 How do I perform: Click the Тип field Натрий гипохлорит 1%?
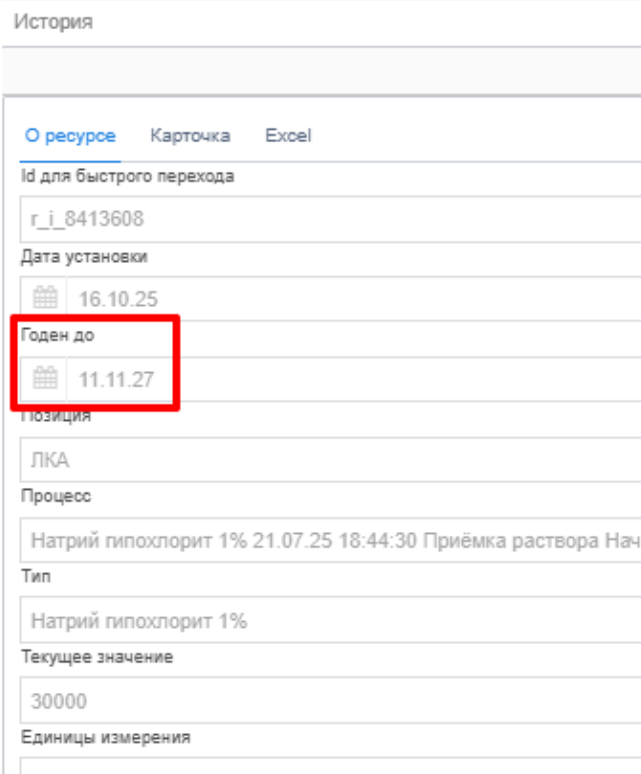click(x=331, y=620)
